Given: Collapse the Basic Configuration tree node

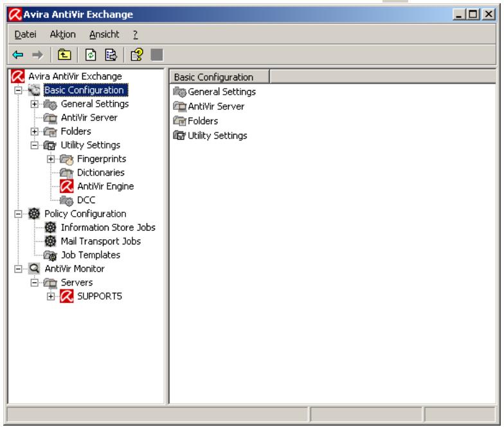Looking at the screenshot, I should [18, 90].
